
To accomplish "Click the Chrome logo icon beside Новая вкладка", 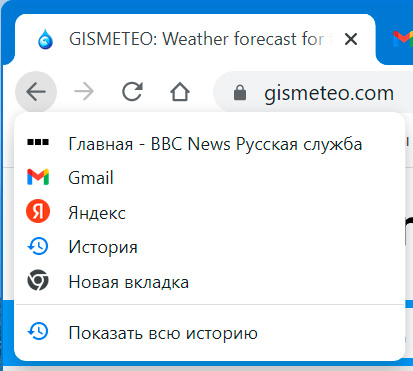I will tap(38, 280).
